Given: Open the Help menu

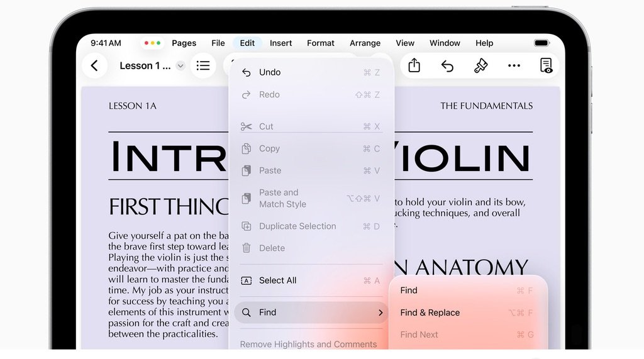Looking at the screenshot, I should 484,43.
